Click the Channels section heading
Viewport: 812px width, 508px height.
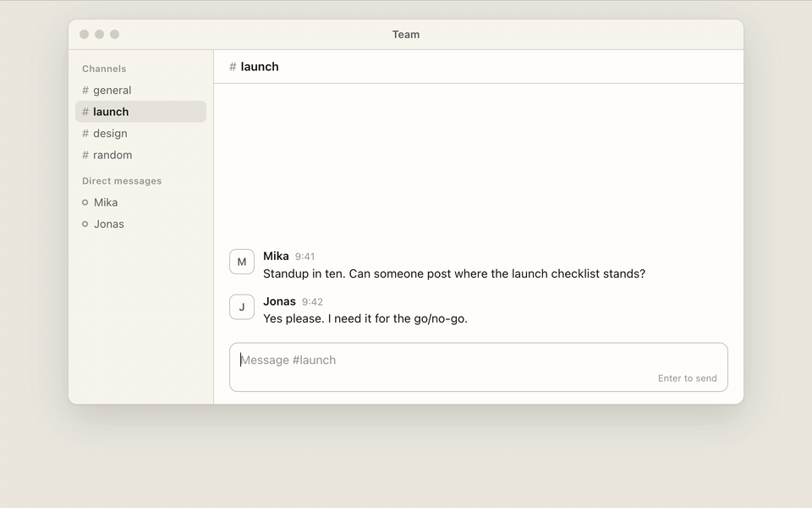104,69
